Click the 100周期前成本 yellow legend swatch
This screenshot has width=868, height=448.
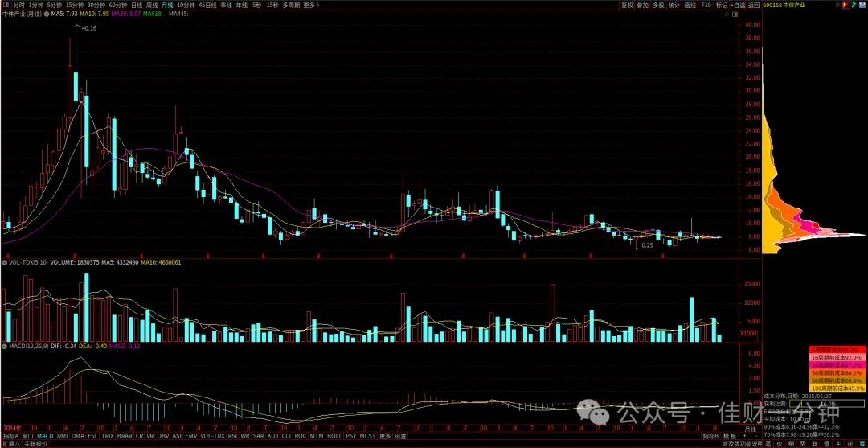click(837, 388)
